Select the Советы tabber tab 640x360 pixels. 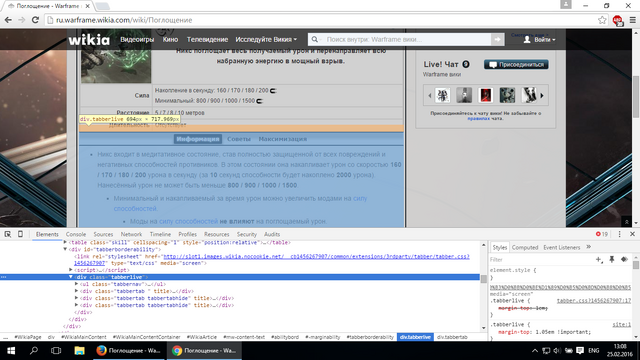[x=239, y=139]
